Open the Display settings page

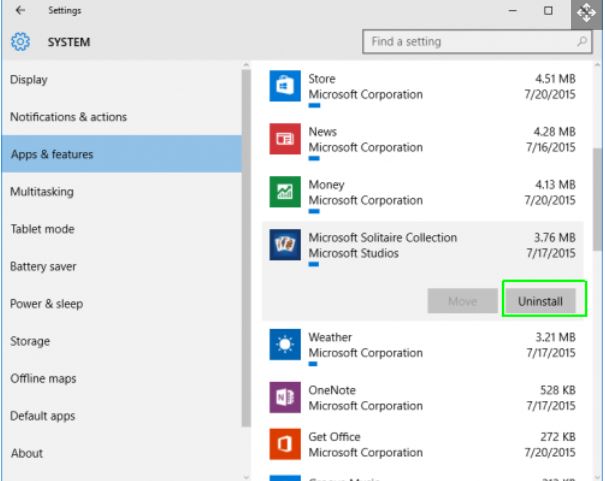point(122,79)
